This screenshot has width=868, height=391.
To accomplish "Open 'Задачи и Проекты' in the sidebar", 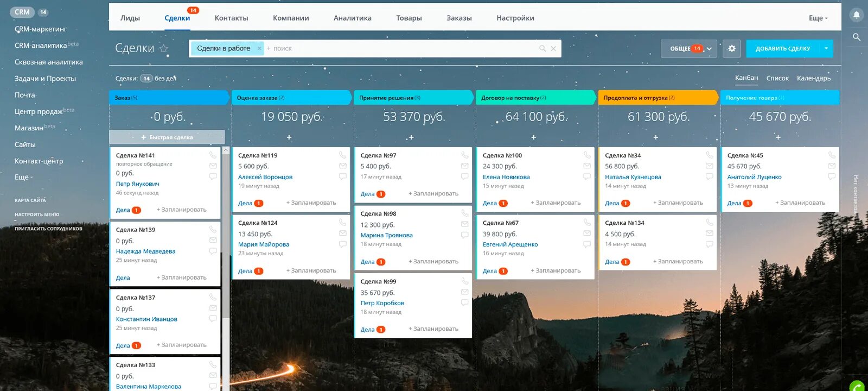I will point(45,78).
